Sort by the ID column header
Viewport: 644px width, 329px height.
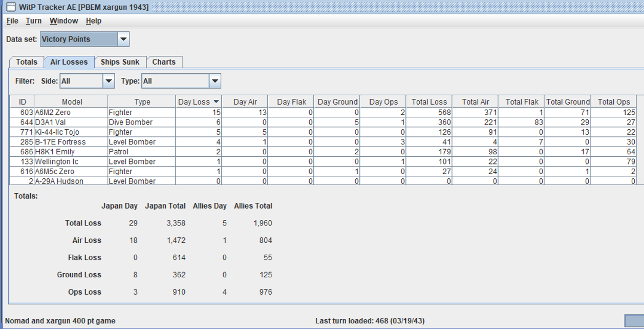22,101
